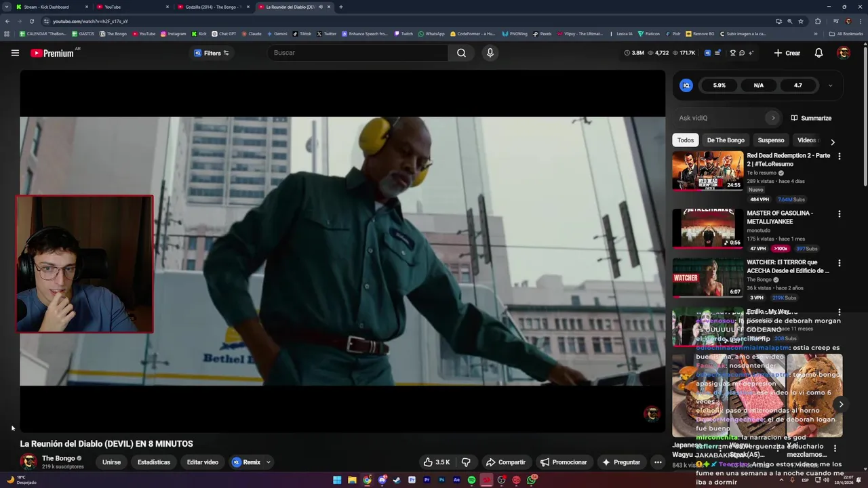Viewport: 868px width, 488px height.
Task: Click the blue vidIQ logo in the score panel
Action: [x=686, y=85]
